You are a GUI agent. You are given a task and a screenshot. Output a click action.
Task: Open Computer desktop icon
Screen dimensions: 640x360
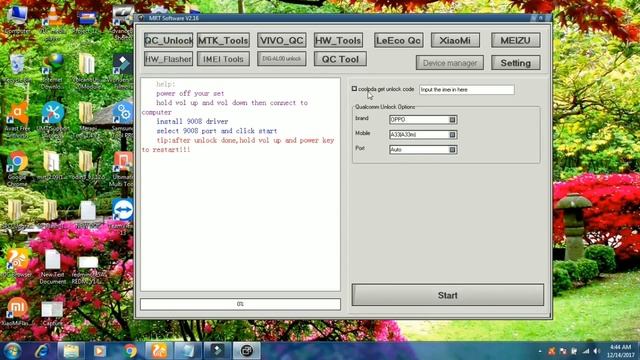[17, 20]
